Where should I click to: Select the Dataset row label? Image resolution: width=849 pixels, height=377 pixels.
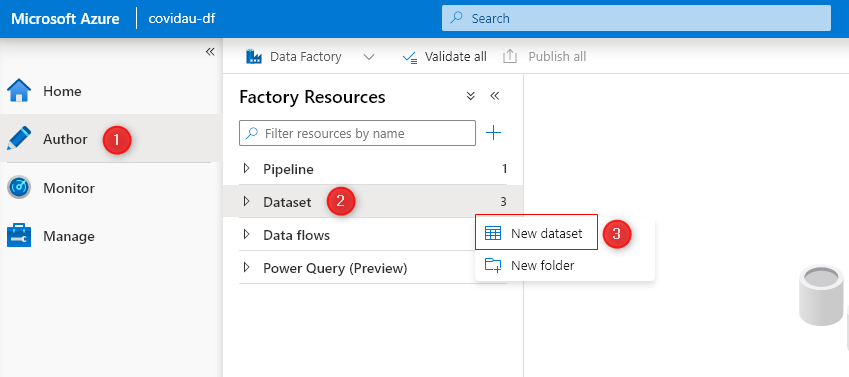[x=287, y=202]
